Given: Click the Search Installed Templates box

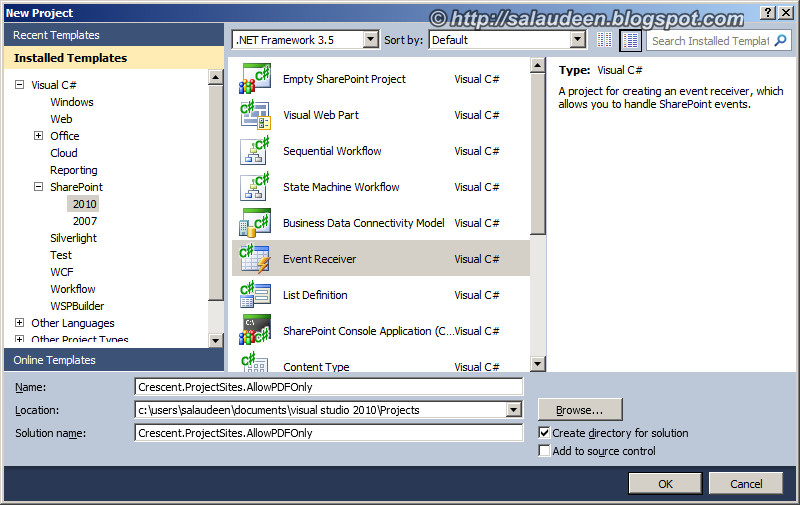Looking at the screenshot, I should coord(710,40).
